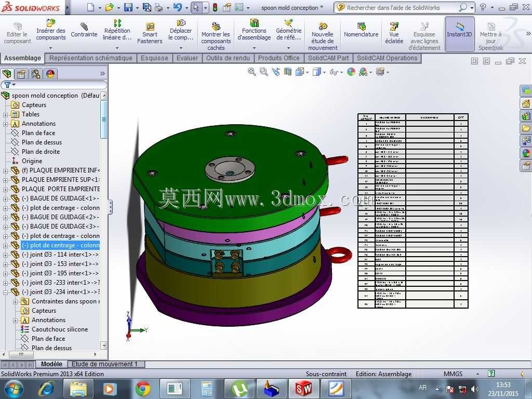Viewport: 532px width, 399px height.
Task: Click SolidWorks help search field
Action: tap(401, 7)
